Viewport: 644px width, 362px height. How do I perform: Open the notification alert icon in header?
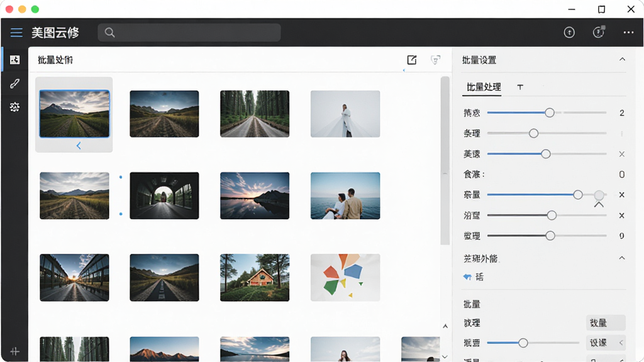(599, 32)
